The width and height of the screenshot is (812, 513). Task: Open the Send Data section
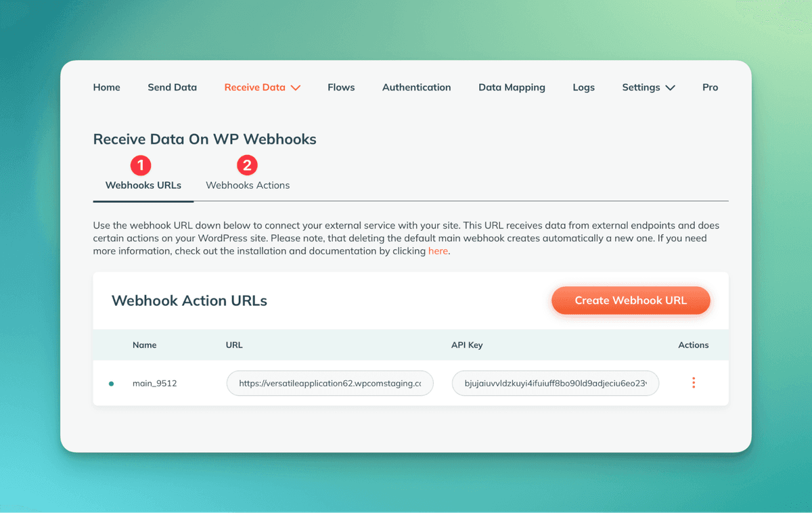point(173,87)
